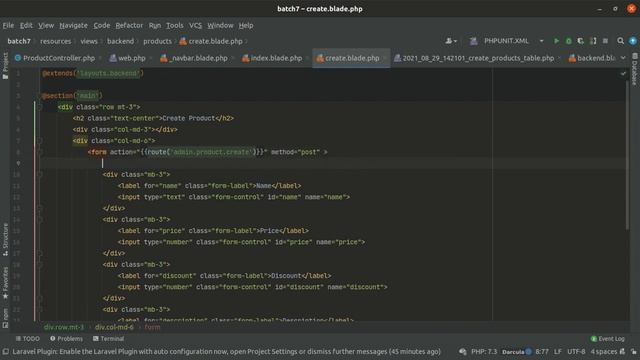
Task: Select div.col-md-6 in code breadcrumb
Action: click(114, 327)
